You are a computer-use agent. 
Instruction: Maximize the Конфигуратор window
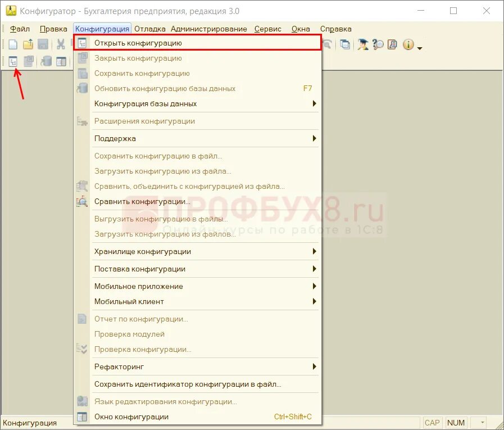pyautogui.click(x=453, y=11)
